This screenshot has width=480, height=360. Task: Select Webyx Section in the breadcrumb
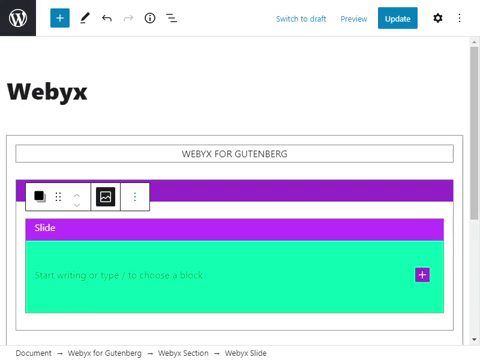point(183,353)
